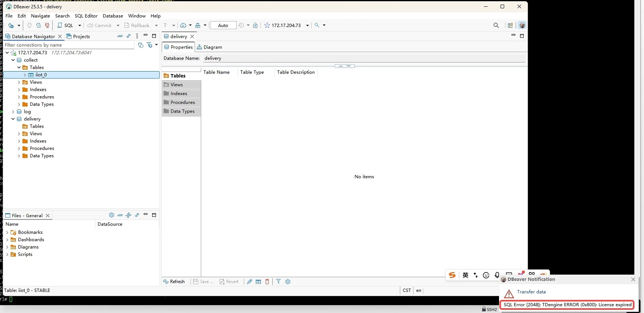Click the Filter connections by name field
This screenshot has width=644, height=313.
(69, 45)
